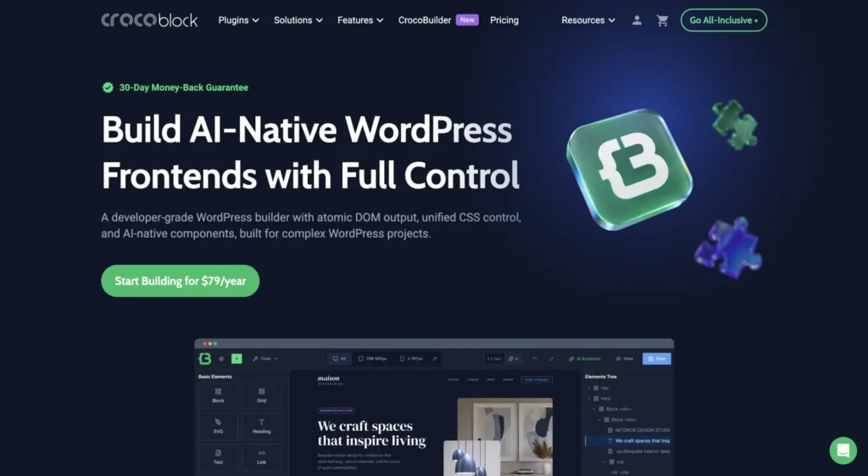Add an SVG basic element
The height and width of the screenshot is (476, 868).
click(x=218, y=426)
